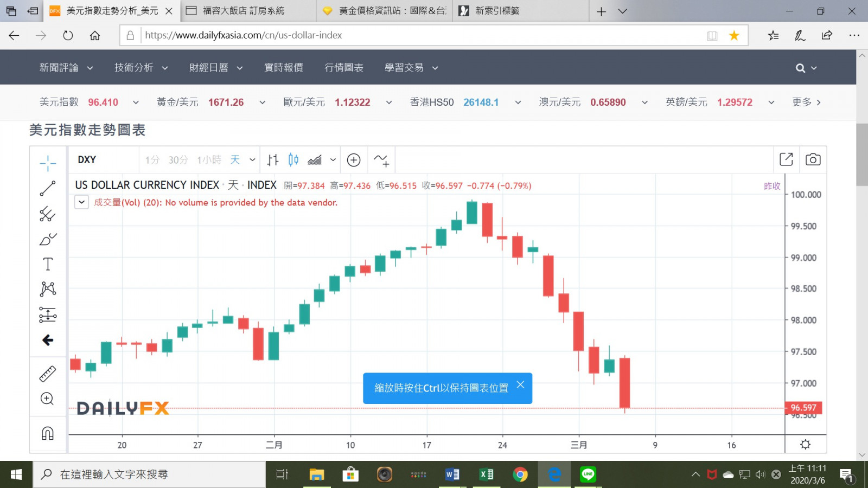Select the bar chart style icon

(x=273, y=160)
